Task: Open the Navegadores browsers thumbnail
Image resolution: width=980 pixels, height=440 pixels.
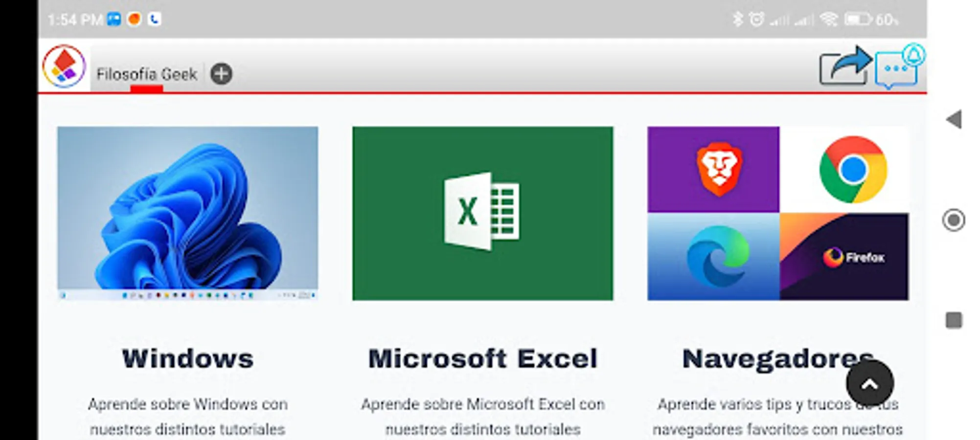Action: pyautogui.click(x=778, y=213)
